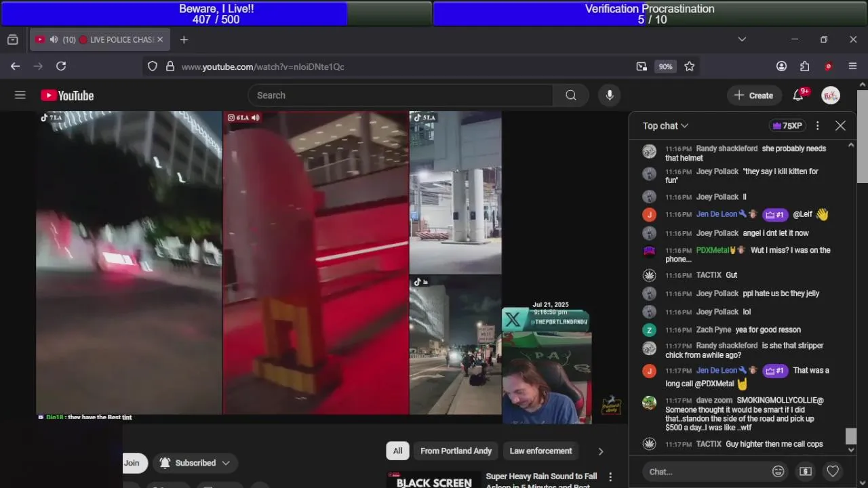Reload the current page
Screen dimensions: 868x488
[61, 66]
